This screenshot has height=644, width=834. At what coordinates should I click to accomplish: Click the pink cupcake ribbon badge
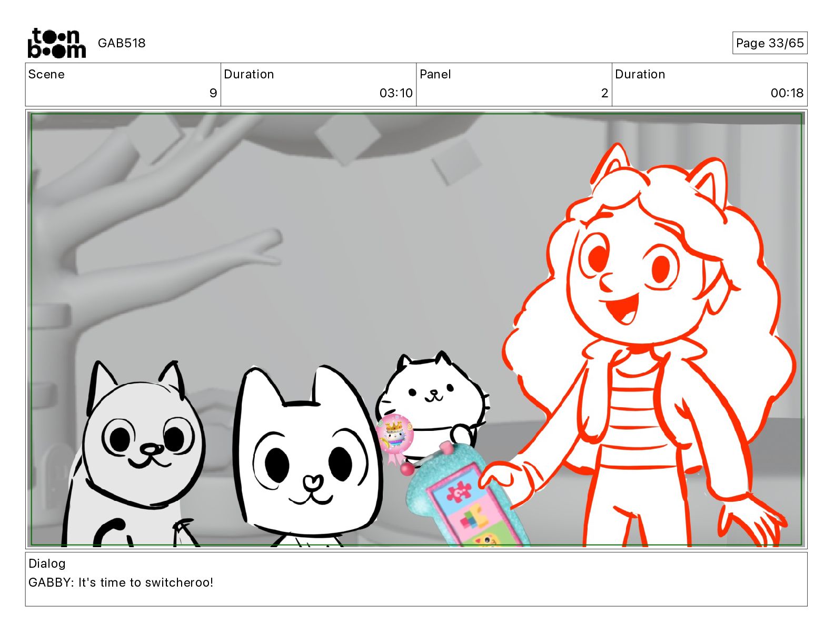click(394, 439)
